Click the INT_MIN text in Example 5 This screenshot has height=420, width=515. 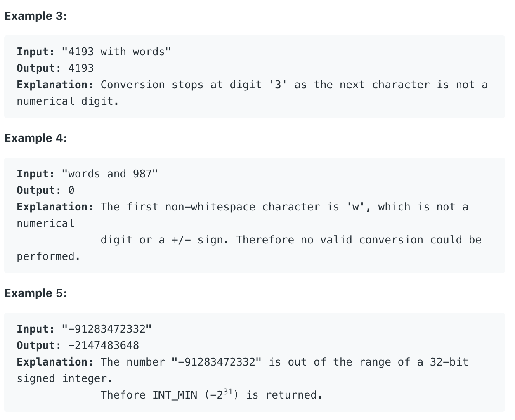[175, 395]
